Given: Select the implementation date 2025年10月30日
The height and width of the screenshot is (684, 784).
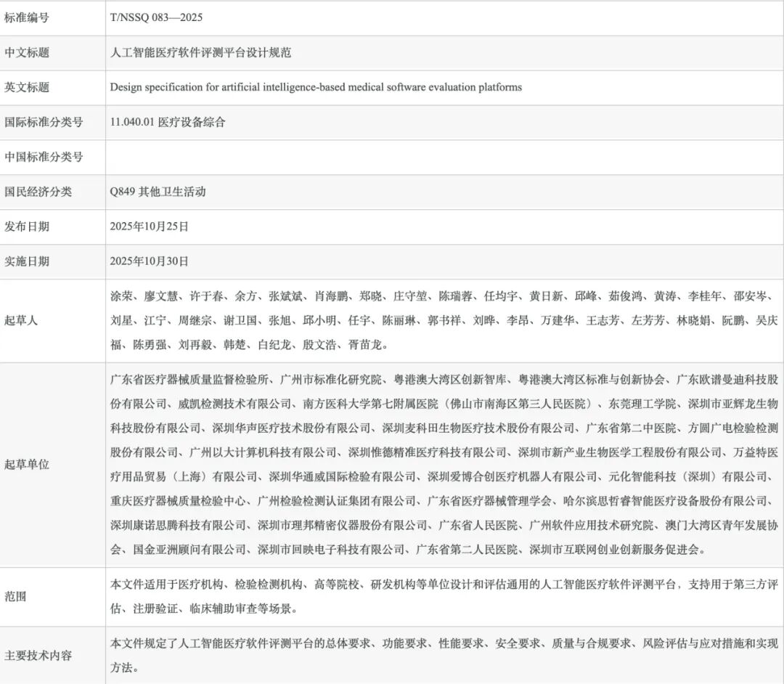Looking at the screenshot, I should tap(149, 261).
